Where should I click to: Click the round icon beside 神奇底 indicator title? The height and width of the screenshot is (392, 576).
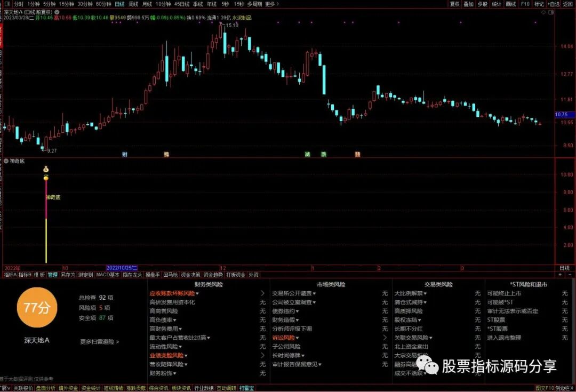tap(6, 161)
